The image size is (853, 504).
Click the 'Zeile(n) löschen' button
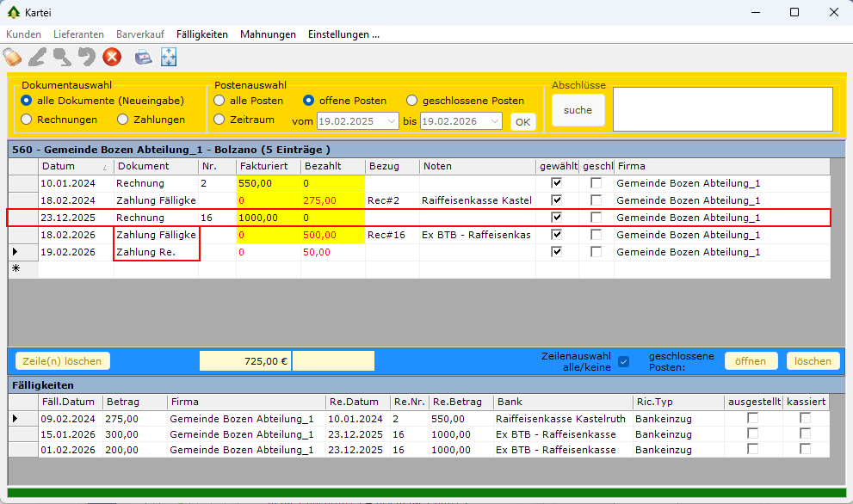(63, 361)
